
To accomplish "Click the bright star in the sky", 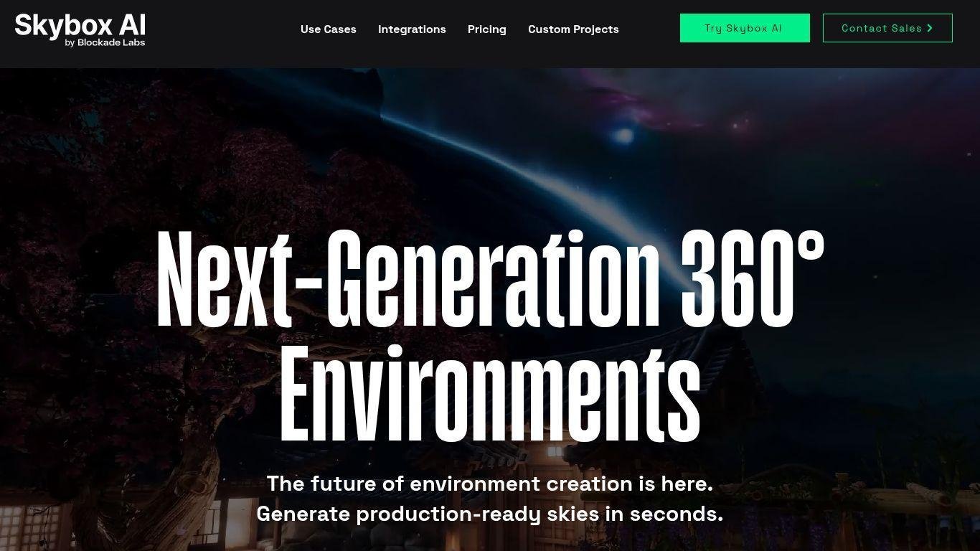I will [624, 135].
